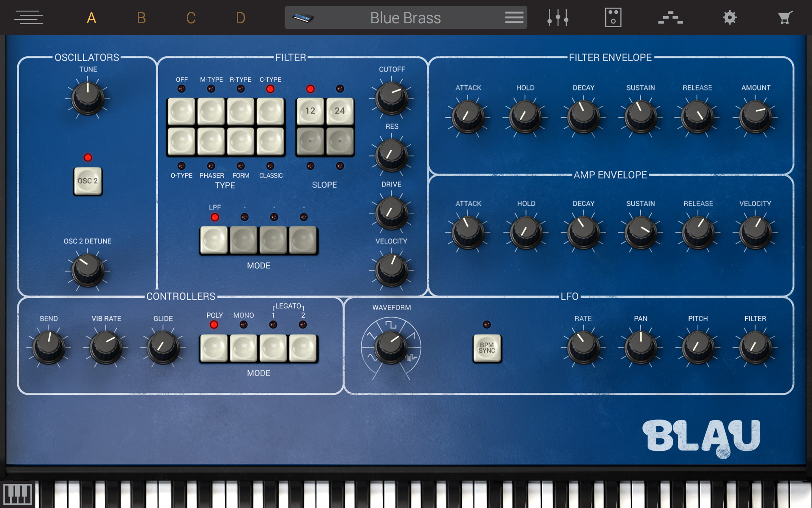Open the Blue Brass preset list menu
The image size is (812, 508).
pyautogui.click(x=514, y=18)
